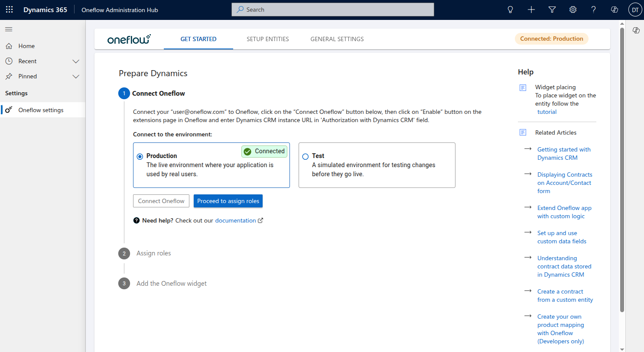This screenshot has width=644, height=352.
Task: Expand the Recent chevron
Action: coord(76,61)
